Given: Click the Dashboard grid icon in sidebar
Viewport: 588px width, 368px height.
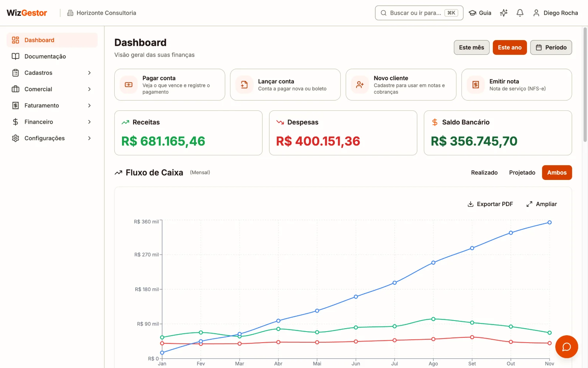Looking at the screenshot, I should pos(15,40).
